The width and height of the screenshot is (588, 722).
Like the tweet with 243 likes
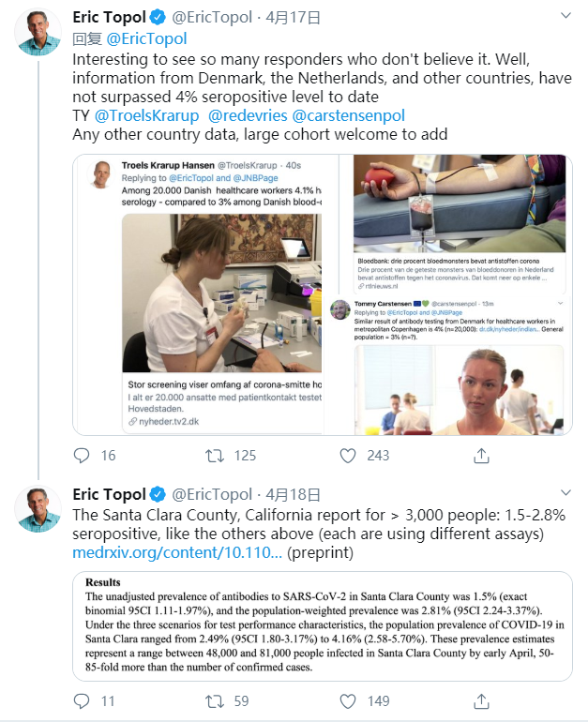pos(348,456)
